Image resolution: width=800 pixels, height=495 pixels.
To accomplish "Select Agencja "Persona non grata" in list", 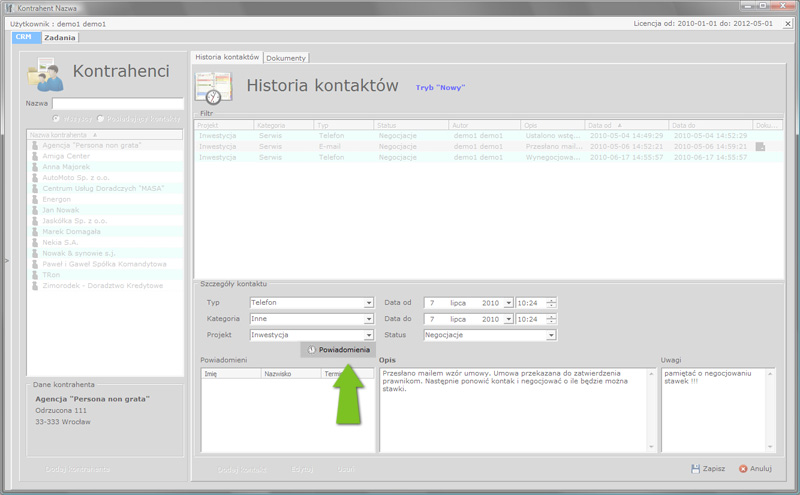I will pos(105,145).
